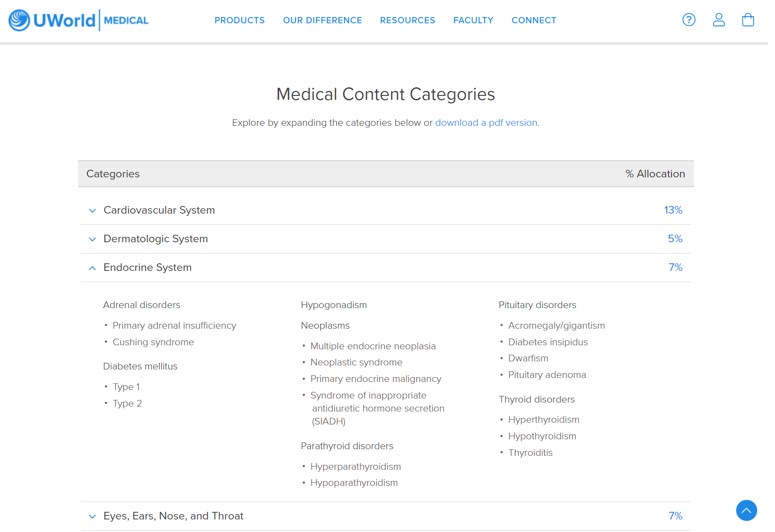Open the Our Difference menu
Screen dimensions: 775x532
(x=323, y=20)
